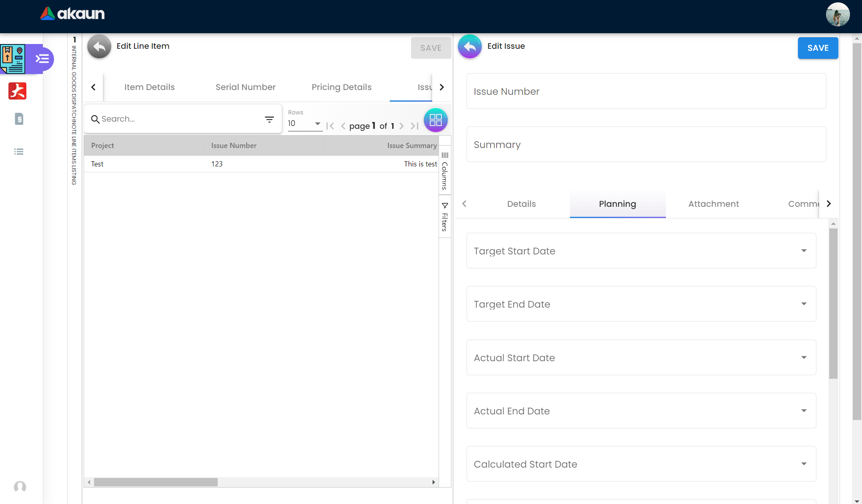Open the dollar document sidebar icon
Image resolution: width=862 pixels, height=504 pixels.
[19, 119]
